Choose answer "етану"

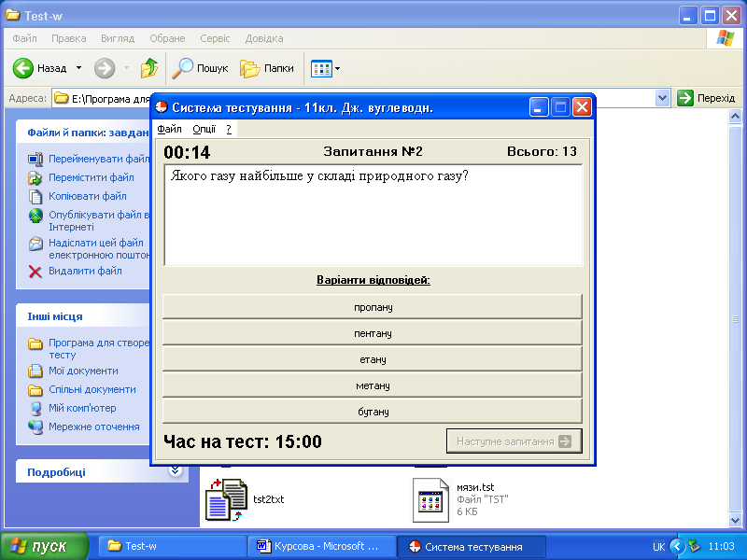pyautogui.click(x=372, y=359)
